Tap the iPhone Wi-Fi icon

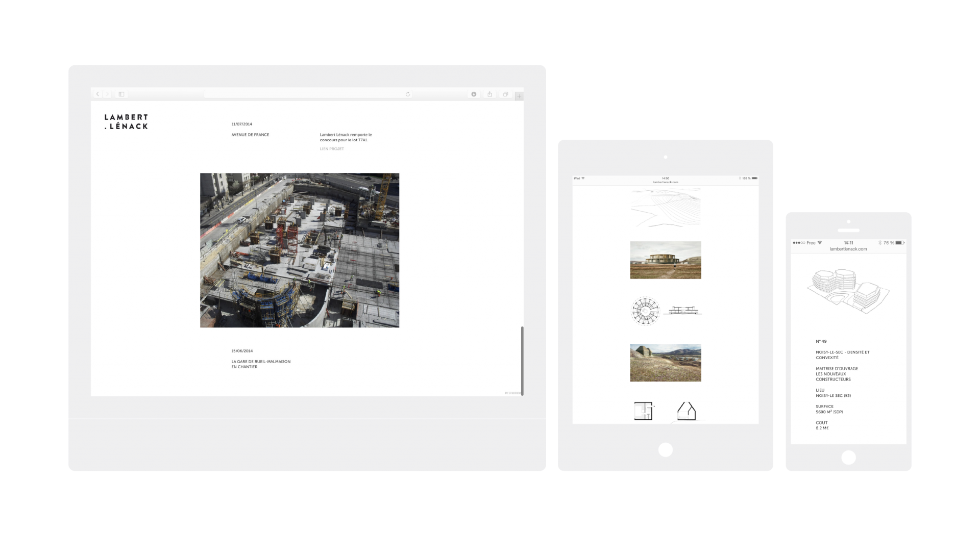point(820,243)
